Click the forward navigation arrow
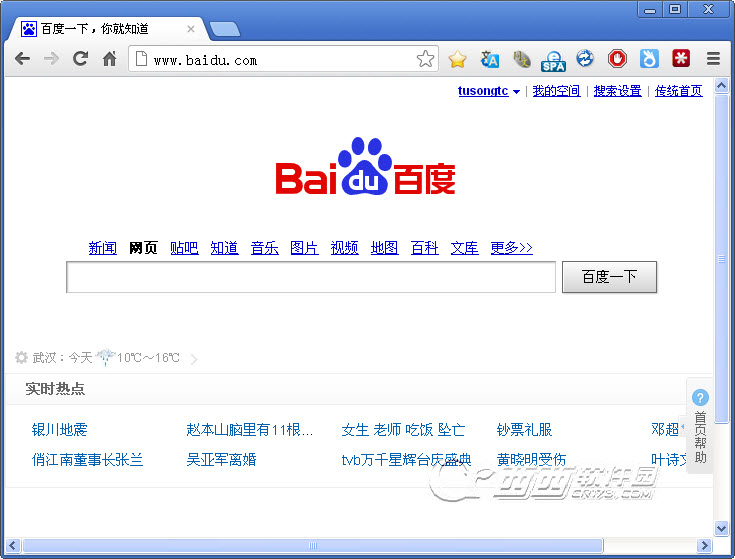 [x=51, y=59]
